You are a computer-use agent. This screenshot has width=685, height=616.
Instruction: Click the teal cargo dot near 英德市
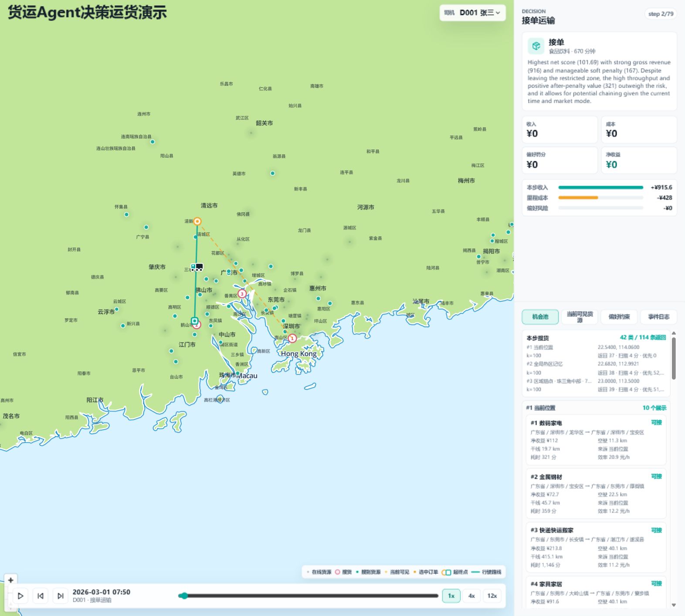272,173
